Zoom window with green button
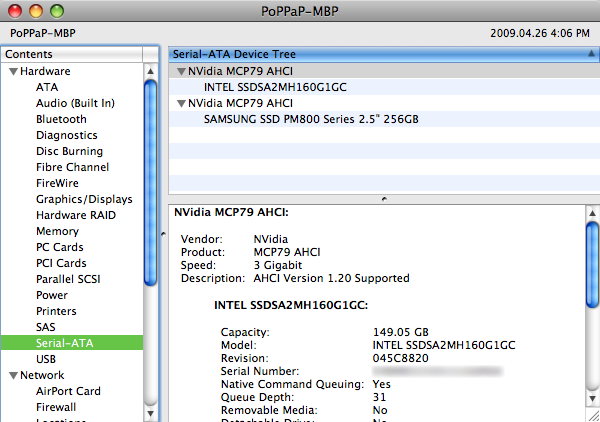The width and height of the screenshot is (600, 422). pyautogui.click(x=57, y=11)
